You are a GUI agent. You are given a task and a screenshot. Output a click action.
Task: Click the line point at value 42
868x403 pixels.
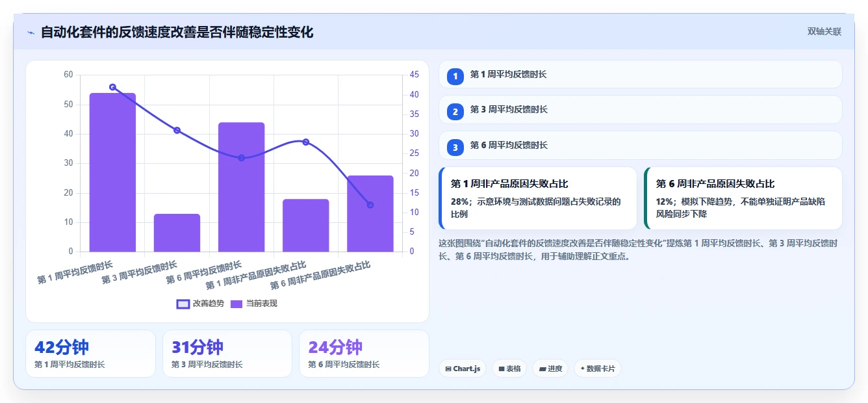pyautogui.click(x=112, y=87)
